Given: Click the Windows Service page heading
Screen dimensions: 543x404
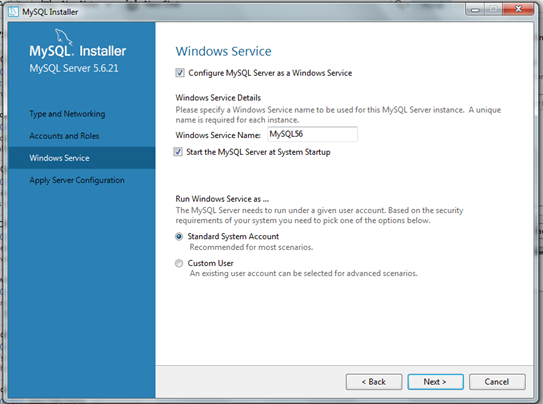Looking at the screenshot, I should tap(223, 51).
